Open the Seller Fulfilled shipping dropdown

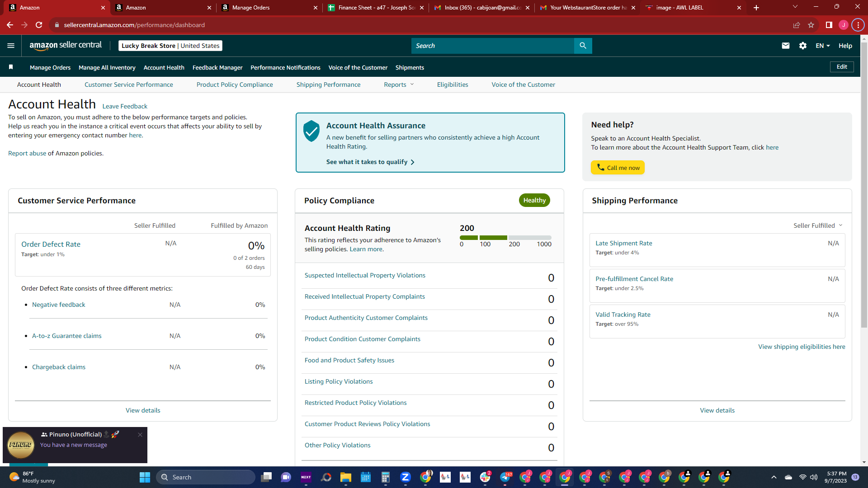click(818, 225)
